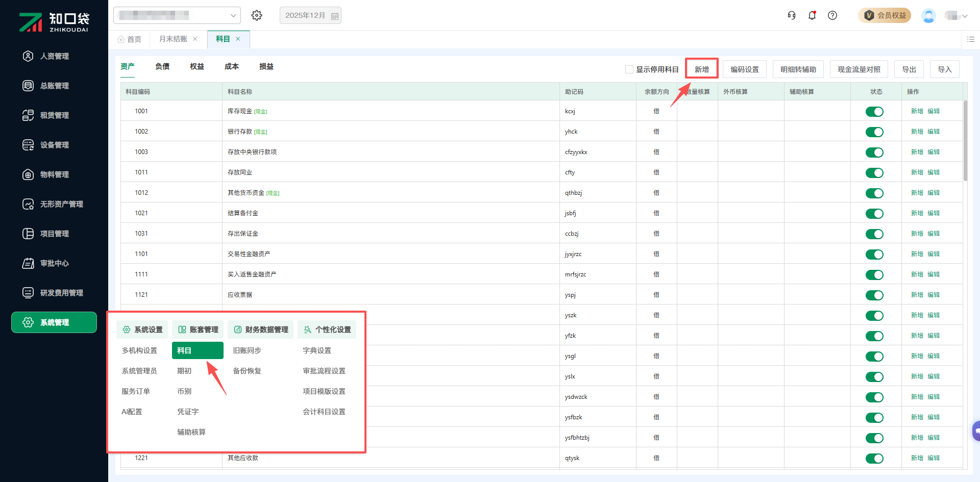The height and width of the screenshot is (482, 980).
Task: Open the 物料管理 sidebar module
Action: [54, 174]
